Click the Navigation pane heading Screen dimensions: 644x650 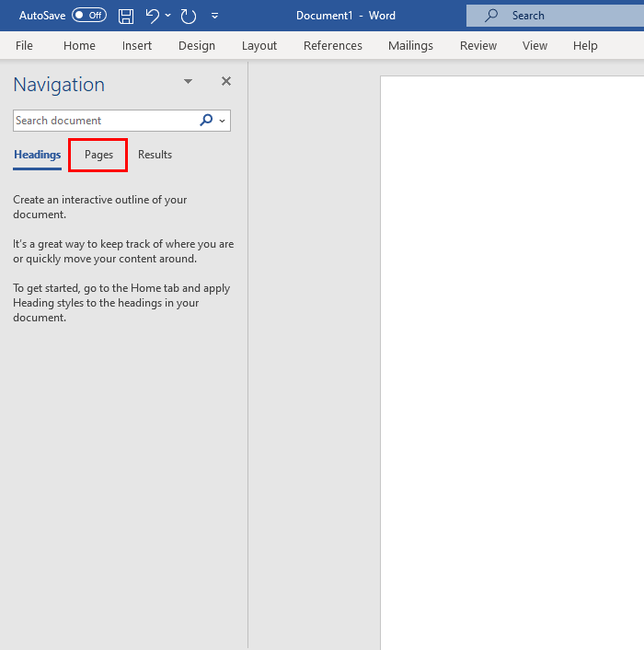[59, 85]
